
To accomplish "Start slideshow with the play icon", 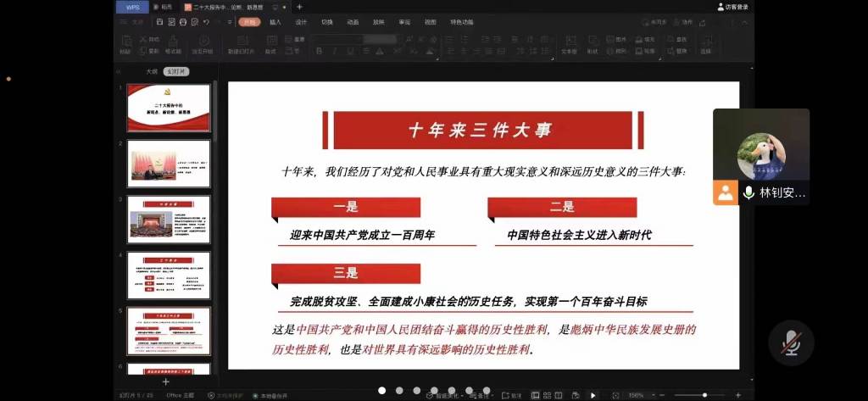I will pyautogui.click(x=593, y=395).
